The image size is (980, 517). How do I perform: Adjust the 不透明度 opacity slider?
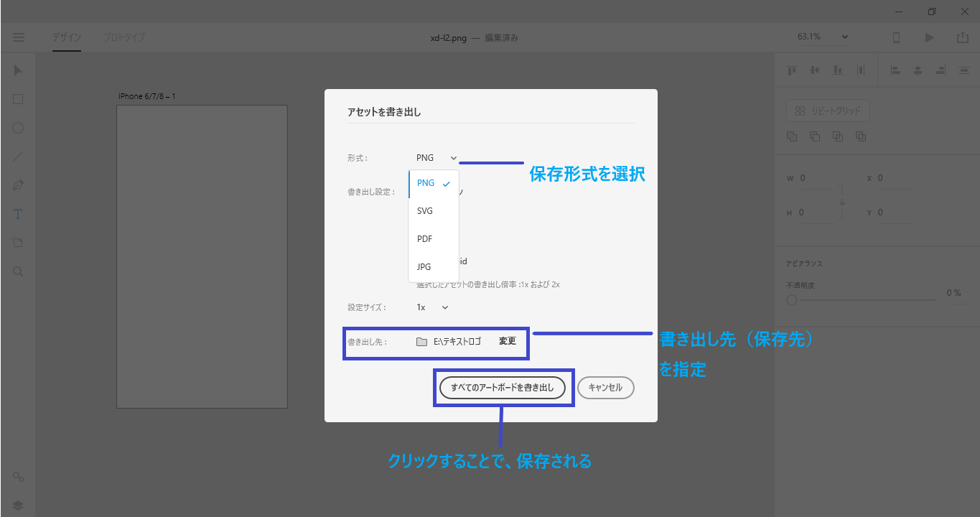pyautogui.click(x=862, y=300)
